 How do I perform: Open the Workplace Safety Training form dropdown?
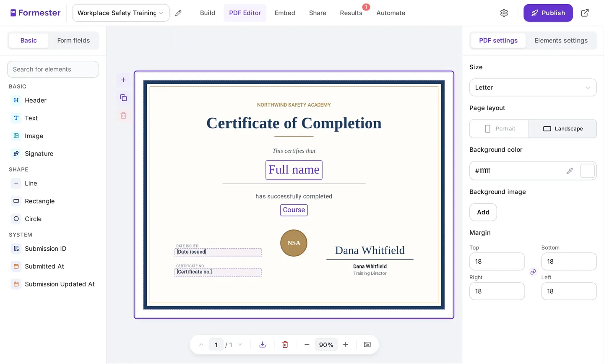coord(121,13)
